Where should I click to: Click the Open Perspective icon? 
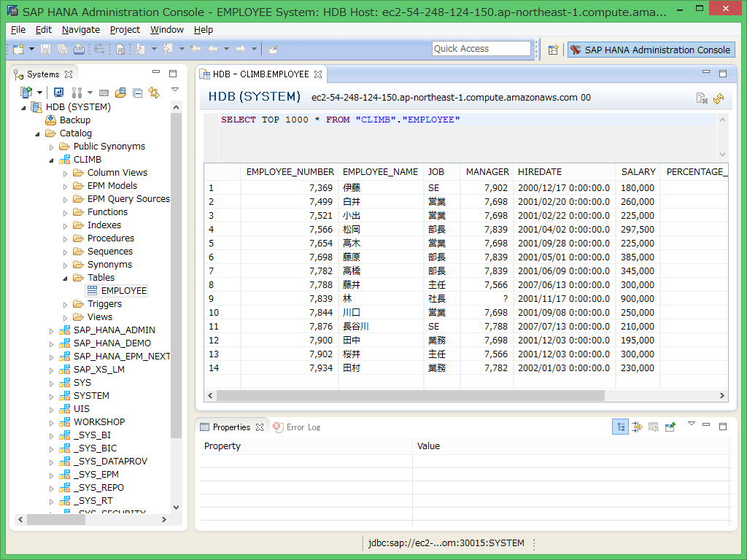pyautogui.click(x=553, y=50)
